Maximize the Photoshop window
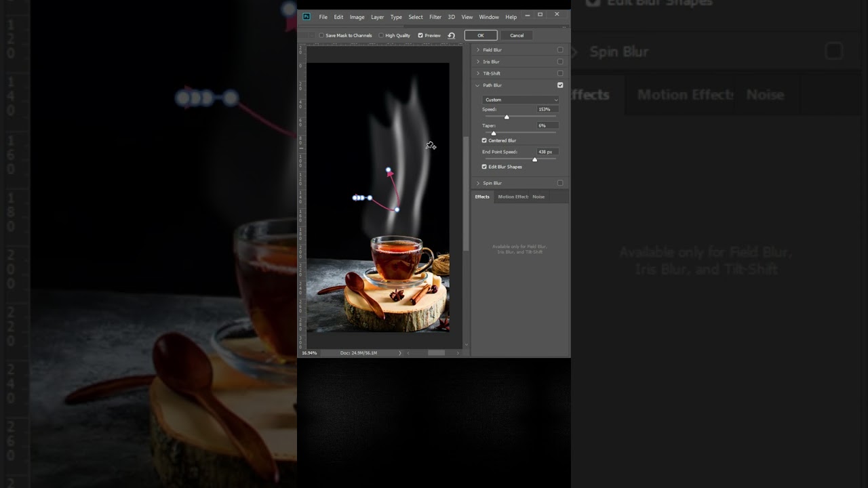The width and height of the screenshot is (868, 488). point(540,14)
